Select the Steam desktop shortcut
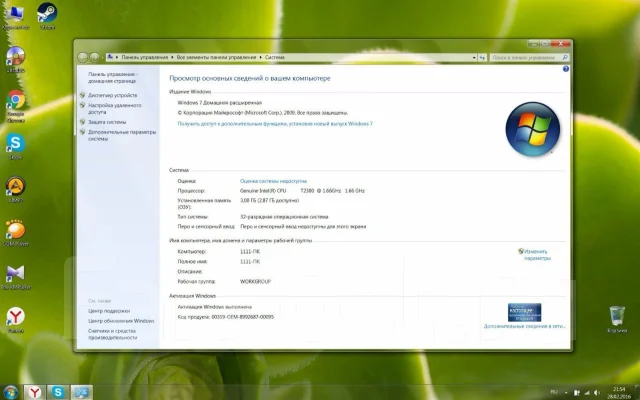The height and width of the screenshot is (400, 640). [x=47, y=16]
